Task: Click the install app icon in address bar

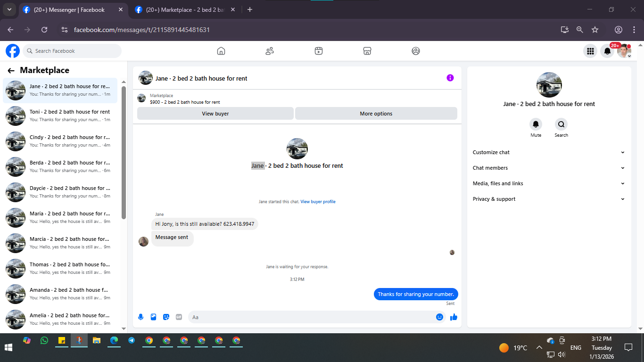Action: point(565,30)
